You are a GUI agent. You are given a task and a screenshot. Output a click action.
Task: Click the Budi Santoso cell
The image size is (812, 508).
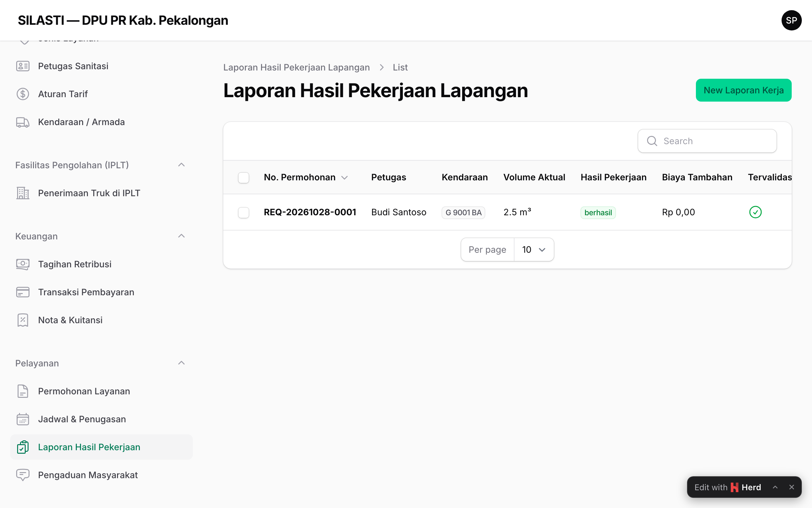(399, 212)
